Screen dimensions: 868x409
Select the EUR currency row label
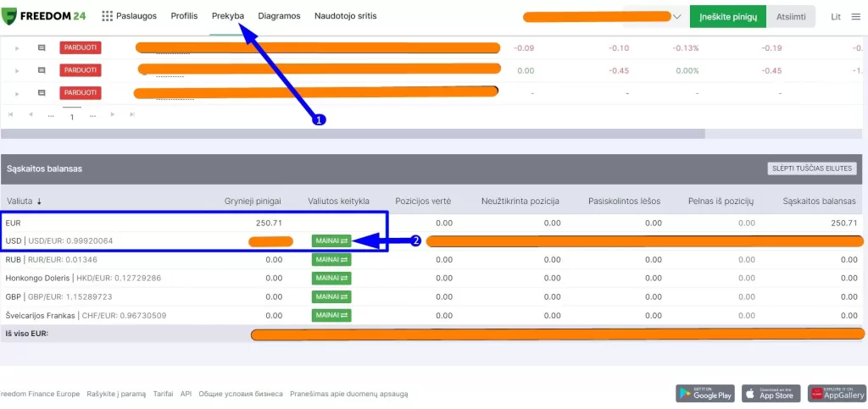click(x=13, y=224)
